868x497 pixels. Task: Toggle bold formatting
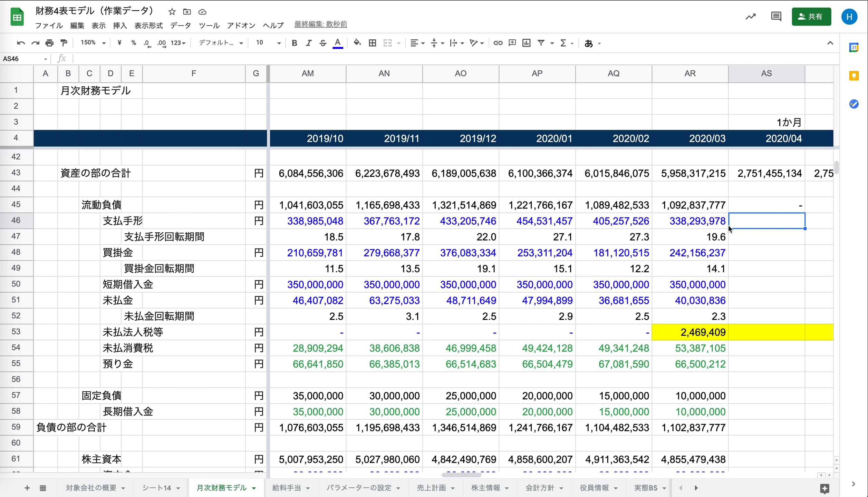point(294,43)
